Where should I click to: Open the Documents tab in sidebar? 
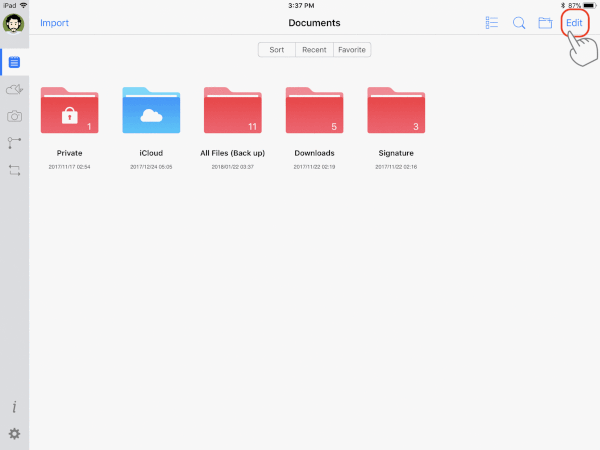[x=14, y=62]
